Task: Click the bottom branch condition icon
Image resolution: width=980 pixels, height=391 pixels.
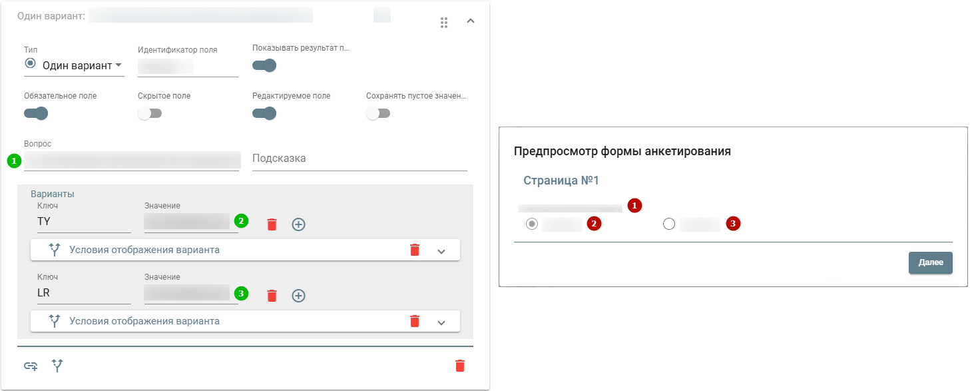Action: (58, 366)
